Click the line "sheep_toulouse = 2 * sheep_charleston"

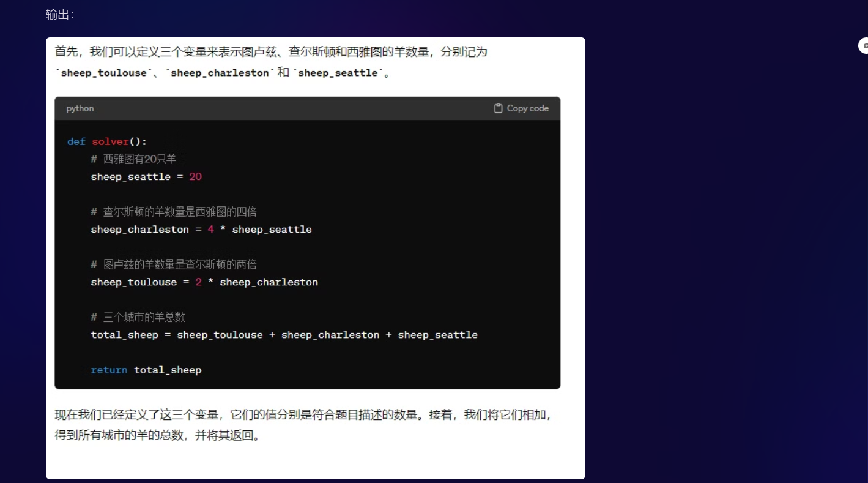[204, 282]
